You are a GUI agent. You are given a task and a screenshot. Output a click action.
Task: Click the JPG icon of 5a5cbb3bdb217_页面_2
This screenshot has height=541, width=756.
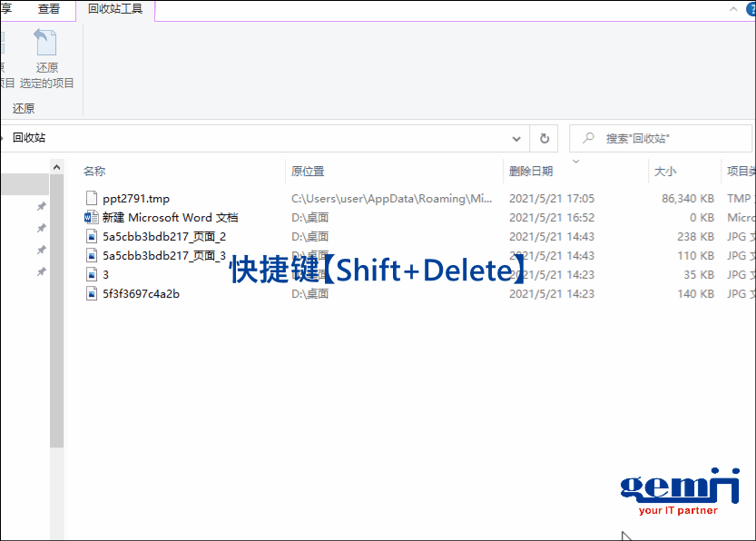(x=91, y=236)
